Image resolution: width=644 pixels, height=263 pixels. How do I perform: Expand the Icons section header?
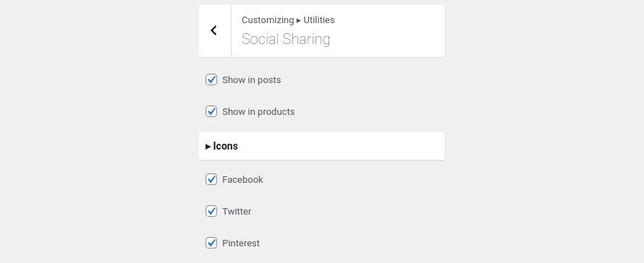pos(321,146)
